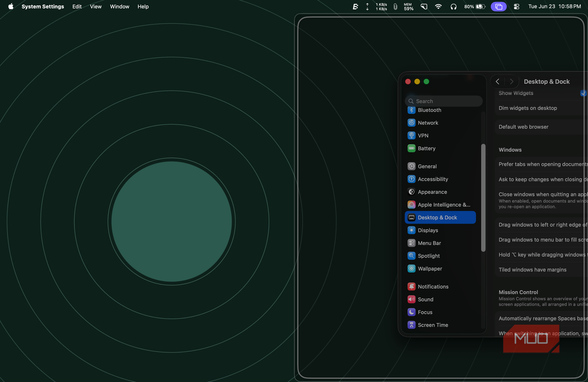
Task: Go forward using the right chevron button
Action: tap(511, 81)
